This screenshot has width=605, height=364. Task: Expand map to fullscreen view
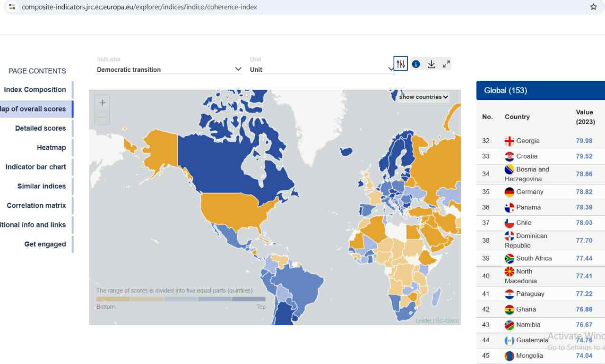(x=446, y=64)
